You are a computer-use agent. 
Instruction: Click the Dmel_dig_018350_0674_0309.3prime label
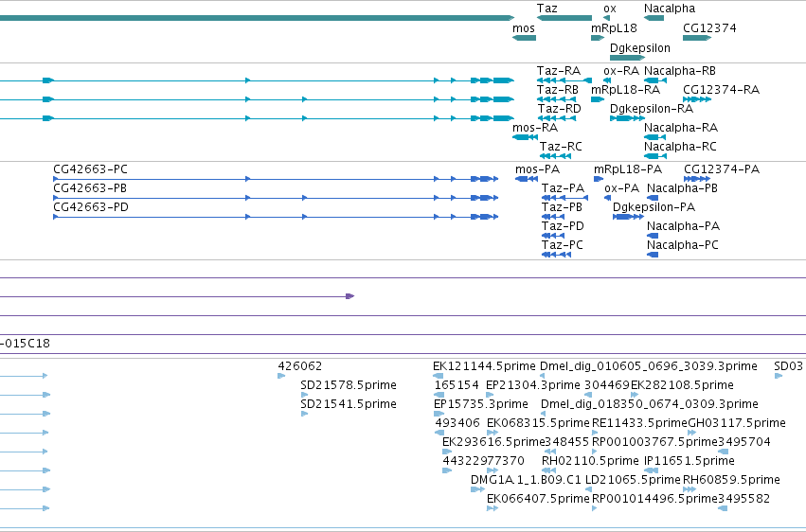tap(649, 404)
